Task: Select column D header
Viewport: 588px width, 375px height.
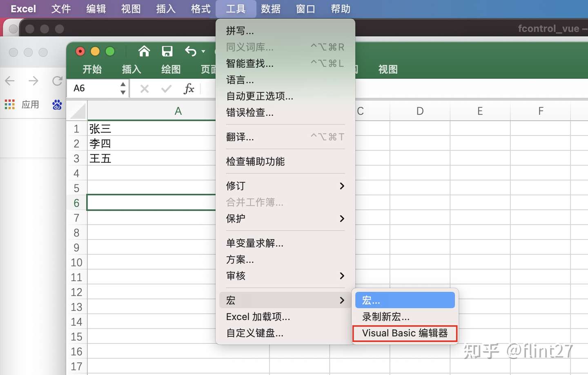Action: point(420,111)
